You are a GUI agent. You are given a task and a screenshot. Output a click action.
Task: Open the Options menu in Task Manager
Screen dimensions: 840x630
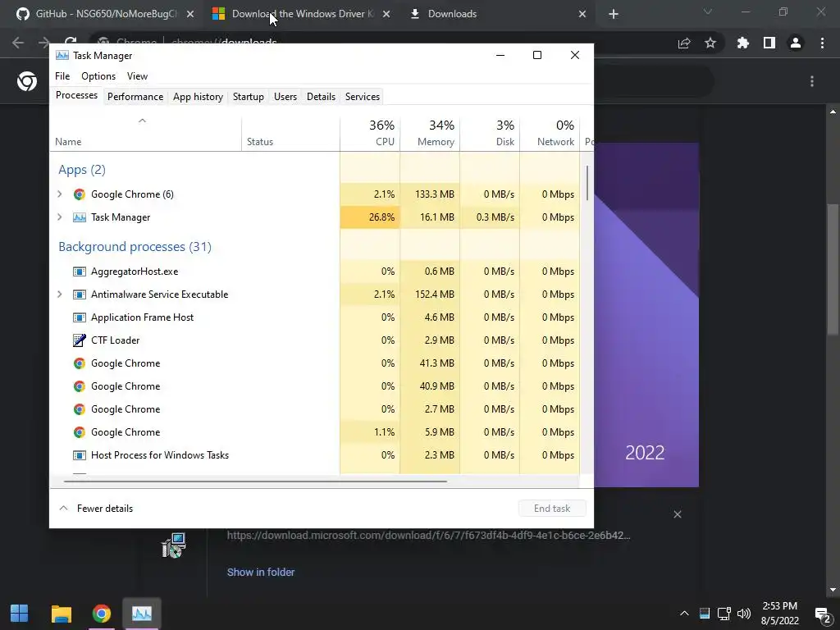pyautogui.click(x=98, y=76)
